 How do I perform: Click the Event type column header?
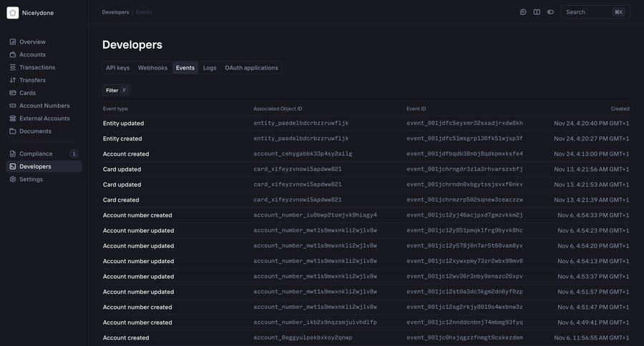pyautogui.click(x=115, y=109)
